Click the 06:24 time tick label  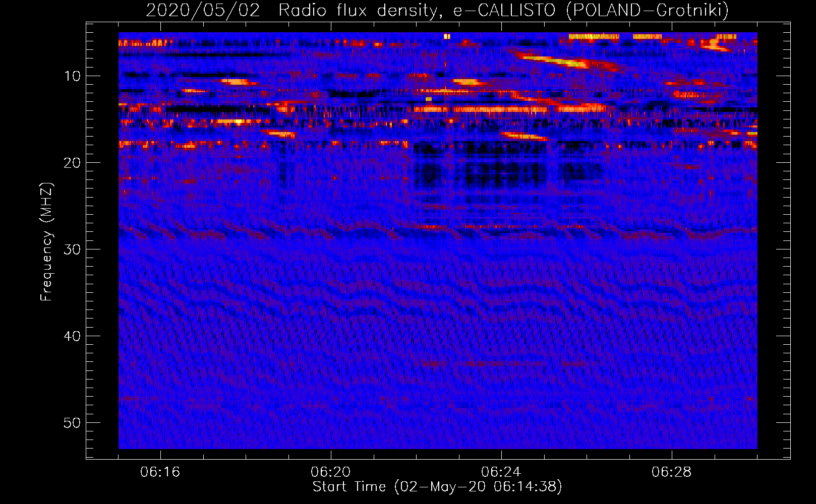[501, 472]
